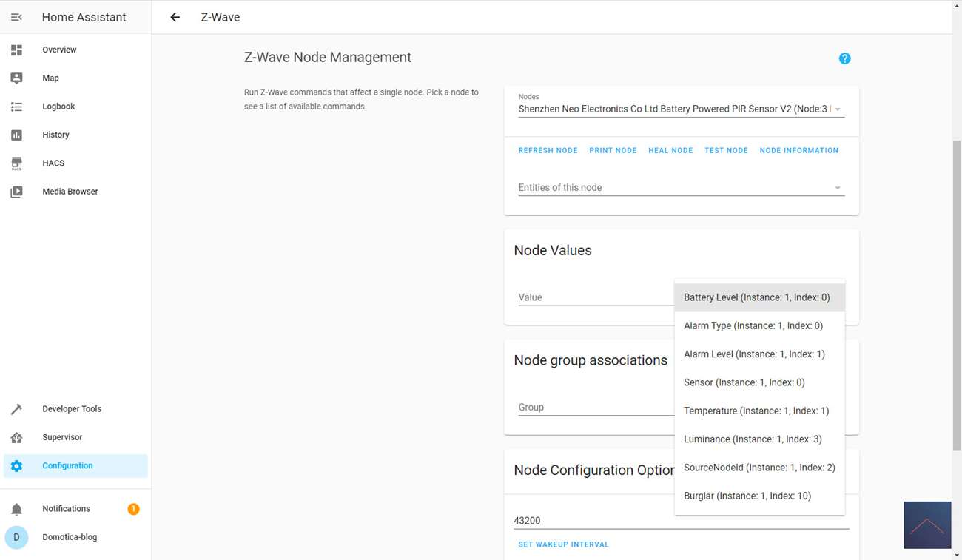Select Battery Level from the value list
962x560 pixels.
click(x=756, y=297)
